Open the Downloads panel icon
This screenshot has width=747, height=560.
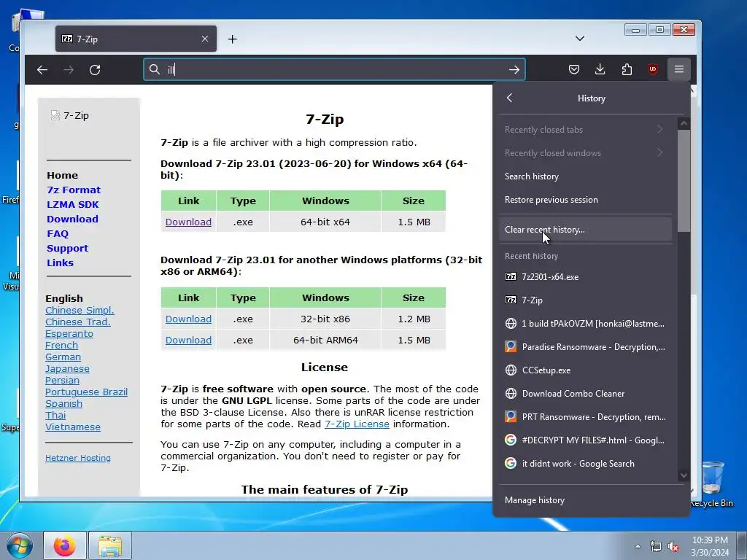click(x=600, y=69)
